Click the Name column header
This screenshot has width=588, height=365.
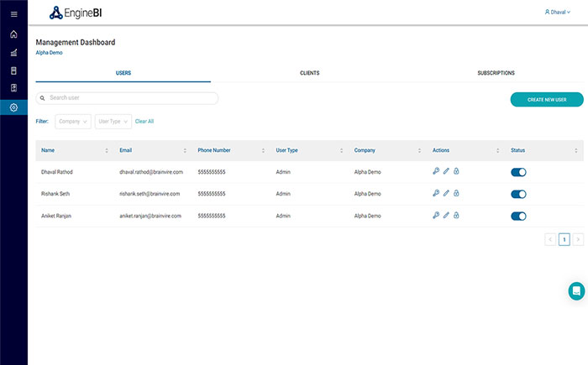click(x=48, y=150)
